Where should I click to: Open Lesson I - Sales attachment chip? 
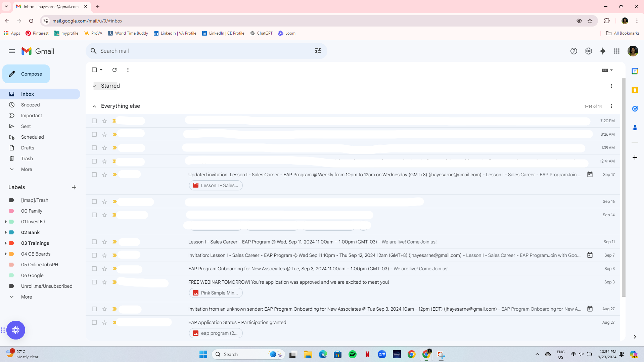tap(216, 185)
